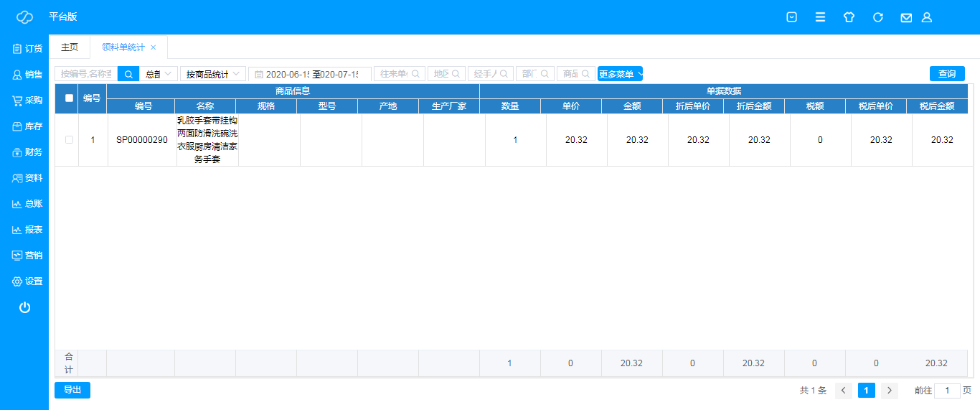This screenshot has height=410, width=980.
Task: Click the power logout icon in sidebar
Action: coord(24,307)
